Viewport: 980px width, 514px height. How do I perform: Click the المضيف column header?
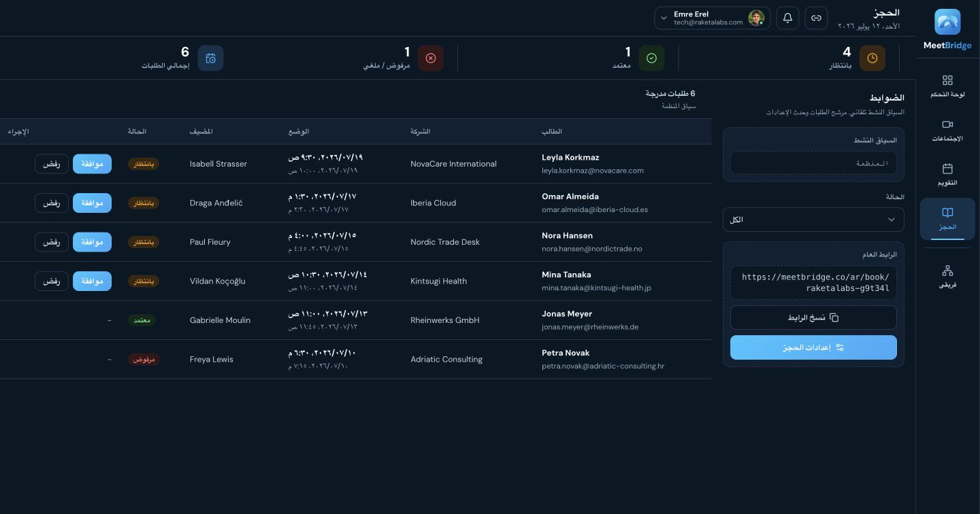pos(201,131)
